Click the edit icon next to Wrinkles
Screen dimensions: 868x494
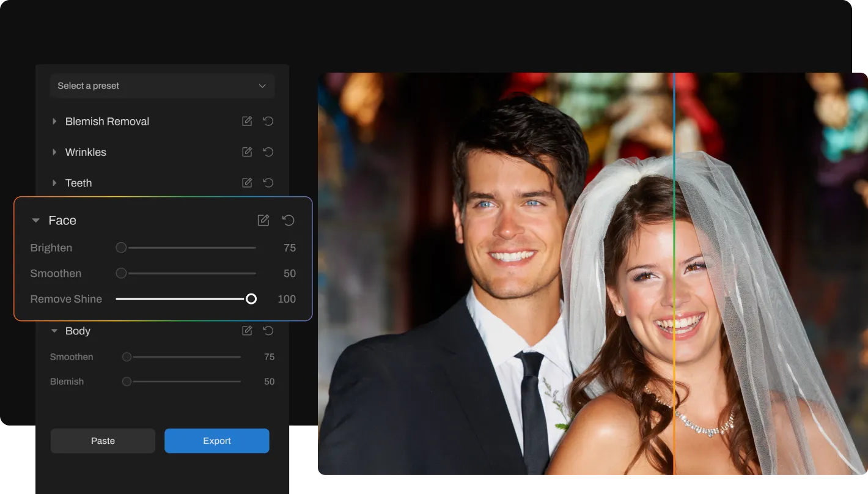point(247,152)
